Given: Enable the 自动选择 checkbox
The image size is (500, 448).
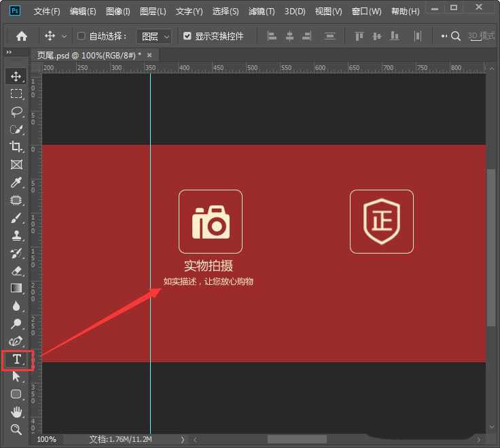Looking at the screenshot, I should [x=82, y=36].
